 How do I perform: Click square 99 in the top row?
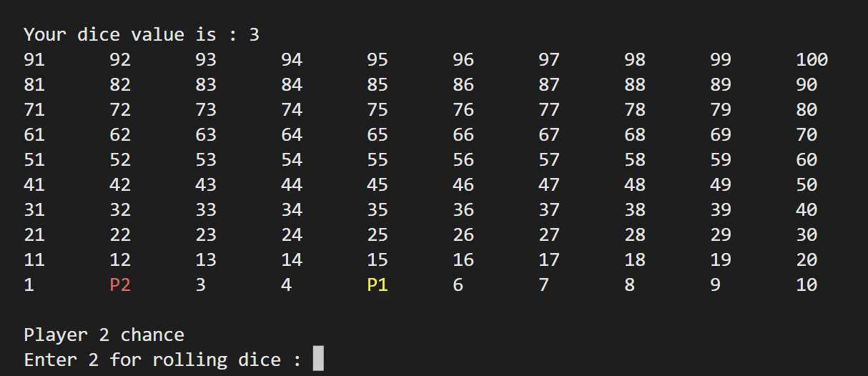[x=720, y=60]
